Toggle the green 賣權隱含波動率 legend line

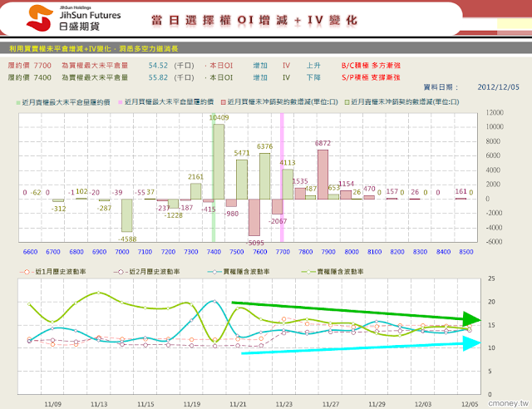coord(308,272)
